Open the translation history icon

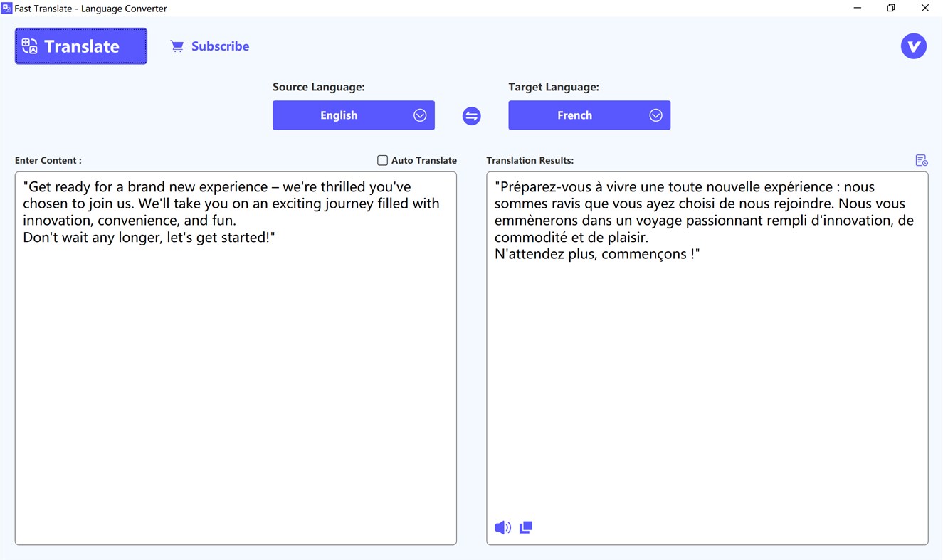(x=922, y=159)
